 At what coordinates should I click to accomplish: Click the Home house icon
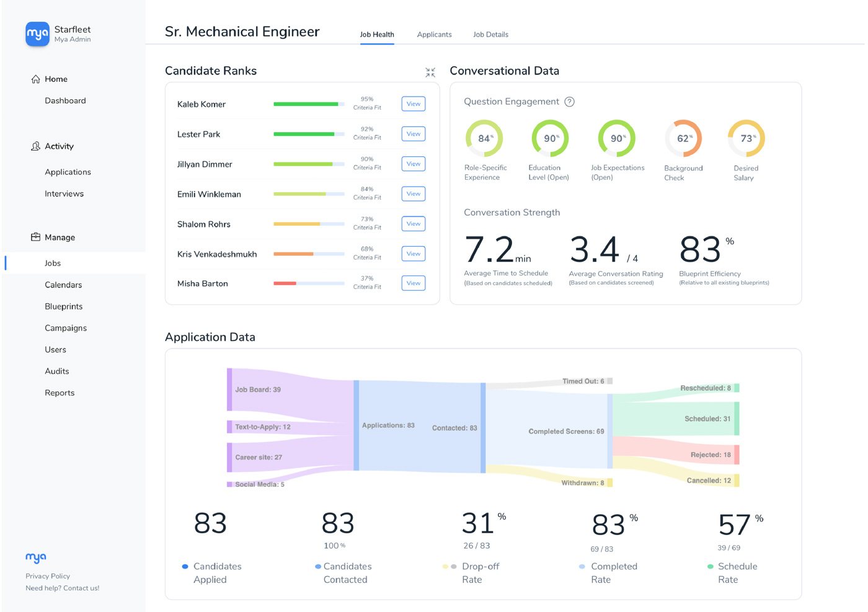(35, 79)
